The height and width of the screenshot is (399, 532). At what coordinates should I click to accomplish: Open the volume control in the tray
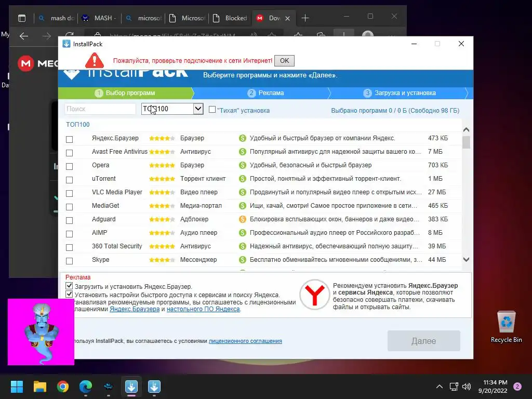coord(467,387)
